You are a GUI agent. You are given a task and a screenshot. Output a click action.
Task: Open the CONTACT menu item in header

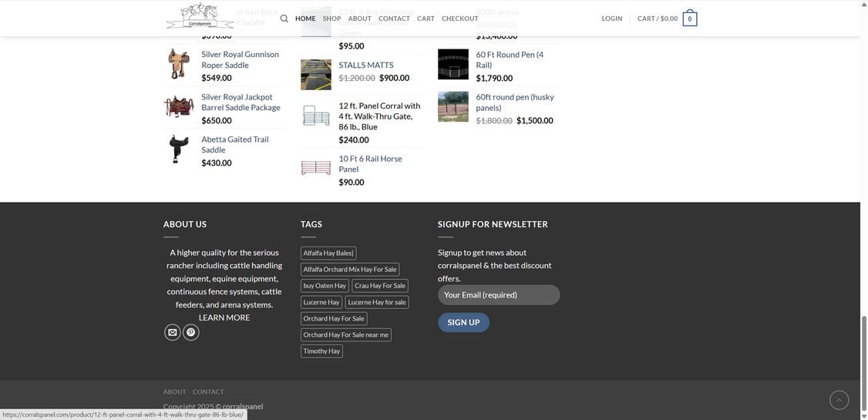click(394, 18)
